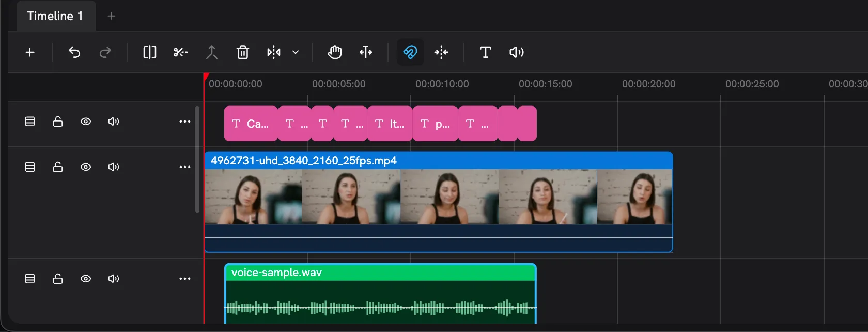The height and width of the screenshot is (332, 868).
Task: Select the hand pan tool
Action: click(335, 52)
